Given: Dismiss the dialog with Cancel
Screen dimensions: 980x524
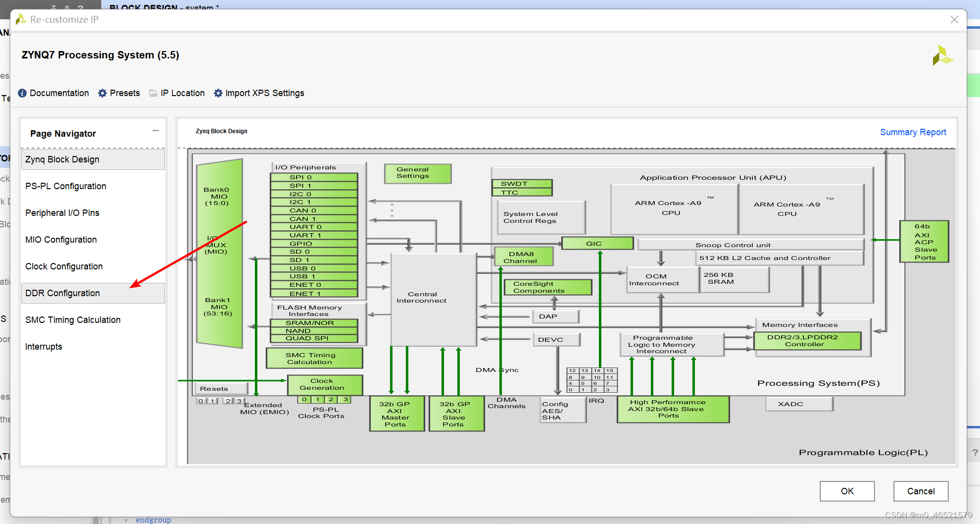Looking at the screenshot, I should (x=920, y=491).
